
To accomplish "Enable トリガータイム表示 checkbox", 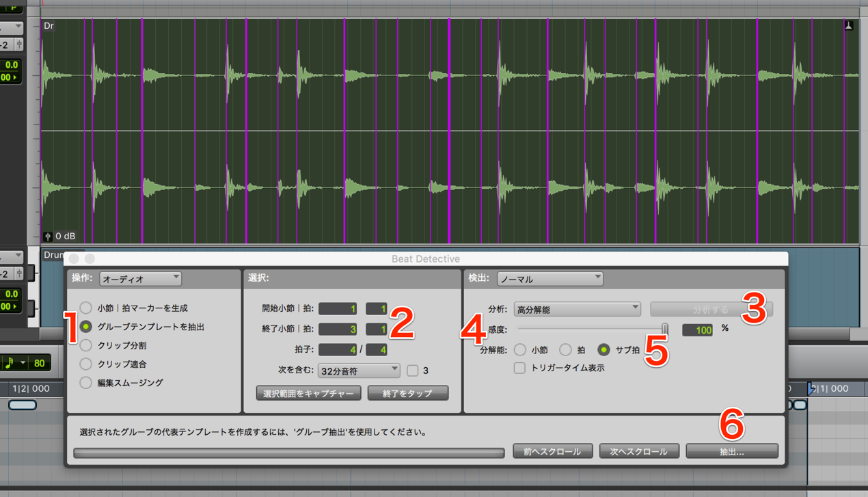I will pyautogui.click(x=519, y=368).
